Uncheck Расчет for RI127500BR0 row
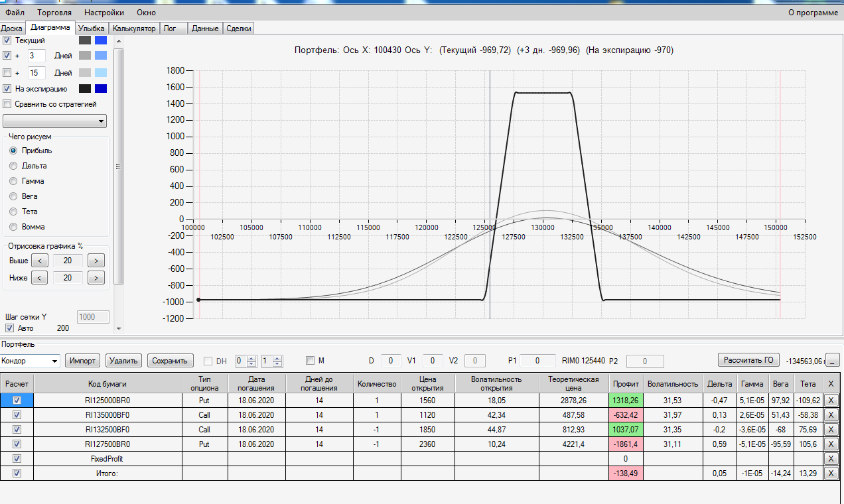844x504 pixels. click(x=17, y=444)
